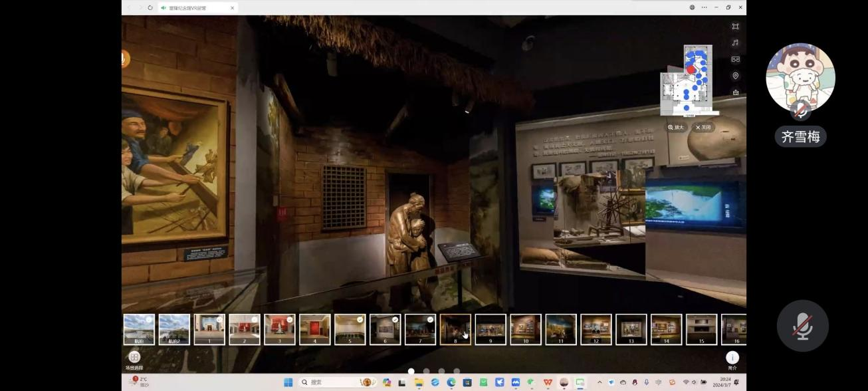This screenshot has width=868, height=391.
Task: Toggle the background music note icon
Action: [735, 43]
